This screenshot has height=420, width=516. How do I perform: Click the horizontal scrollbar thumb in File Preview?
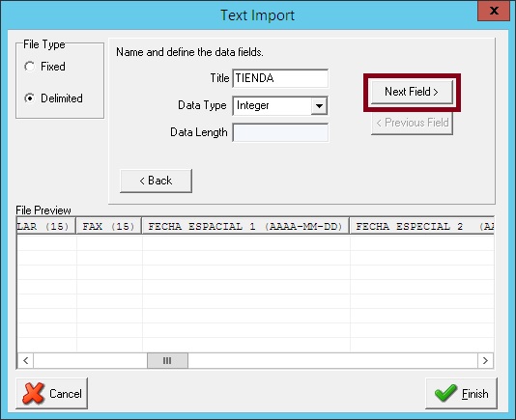(167, 360)
